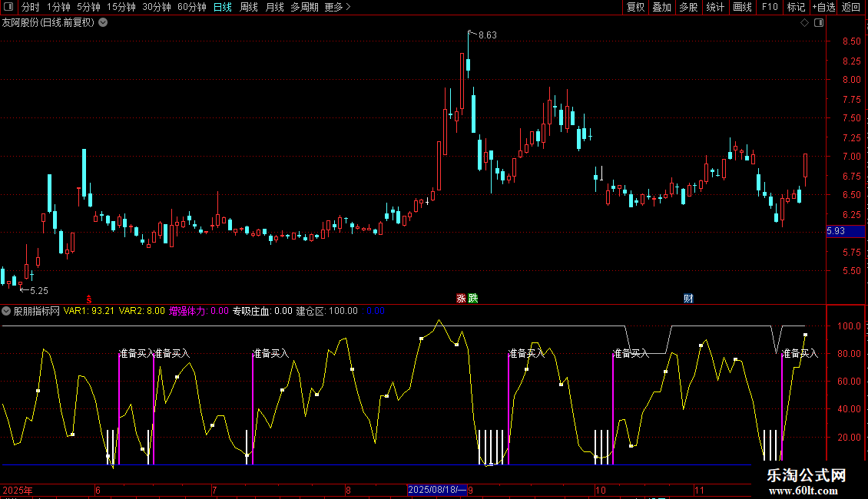Screen dimensions: 868x499
Task: Switch to the 分时 intraday view
Action: point(30,7)
